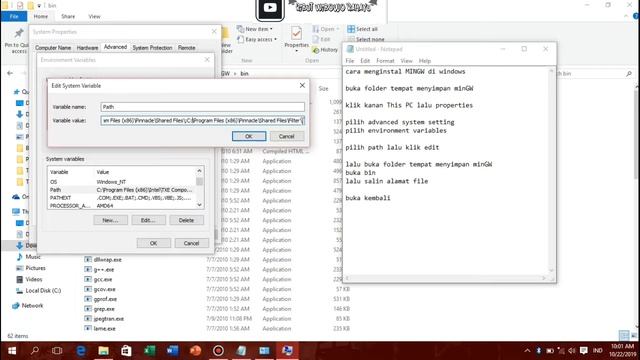Image resolution: width=640 pixels, height=360 pixels.
Task: Close the Edit System Variable dialog
Action: (x=302, y=85)
